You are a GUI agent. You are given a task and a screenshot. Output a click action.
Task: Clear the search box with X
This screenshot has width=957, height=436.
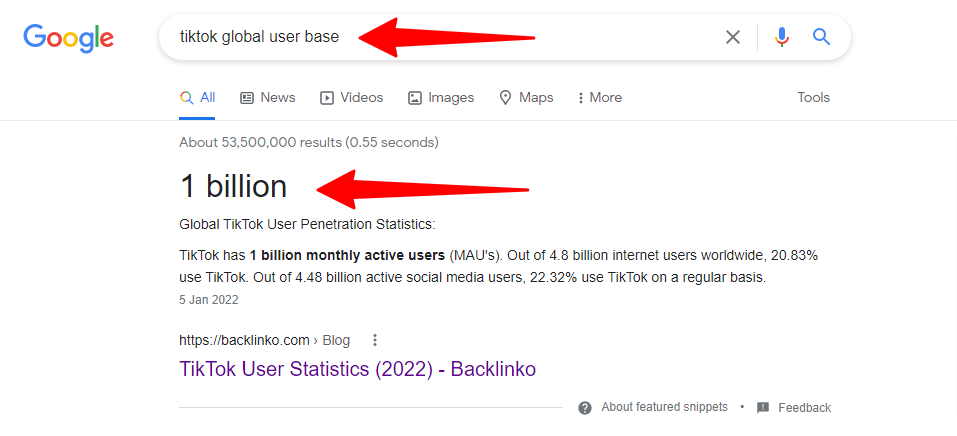(733, 37)
